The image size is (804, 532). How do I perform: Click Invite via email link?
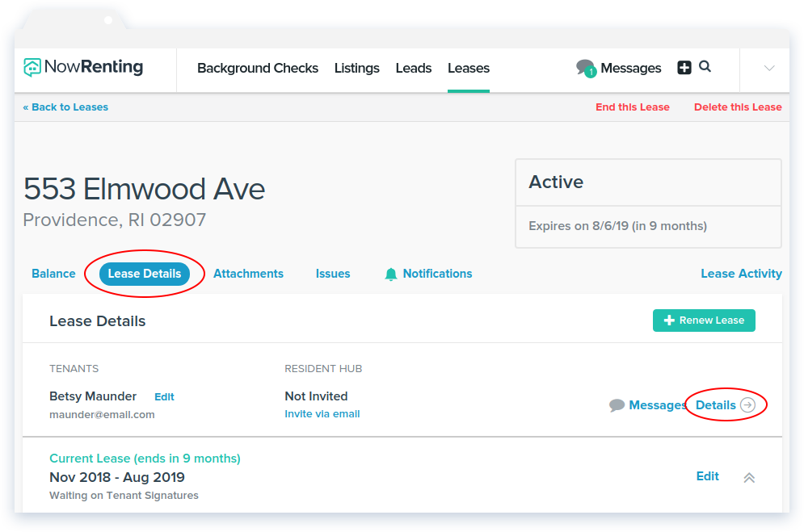(x=322, y=413)
